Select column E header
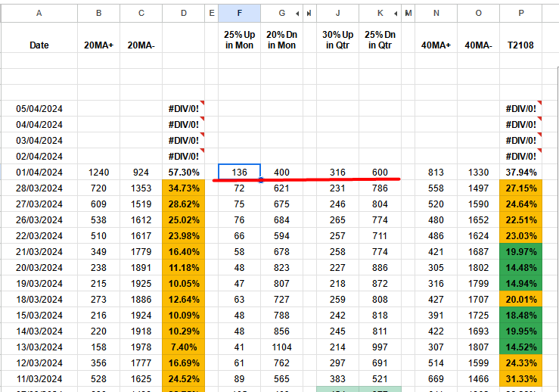 [211, 13]
